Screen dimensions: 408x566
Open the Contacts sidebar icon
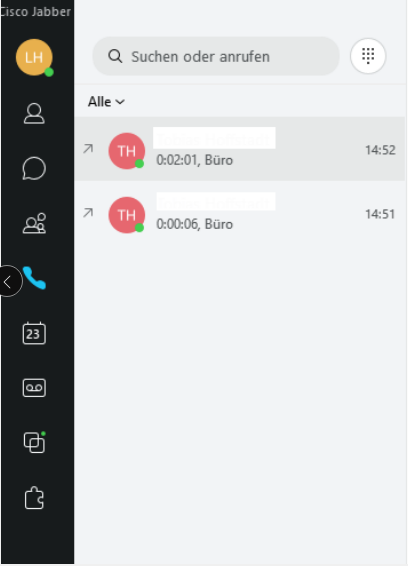coord(34,114)
